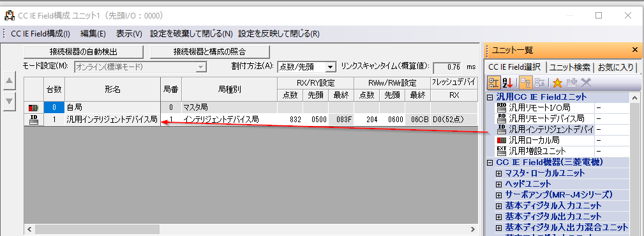
Task: Expand the マスタ・ローカルユニット node
Action: 498,173
